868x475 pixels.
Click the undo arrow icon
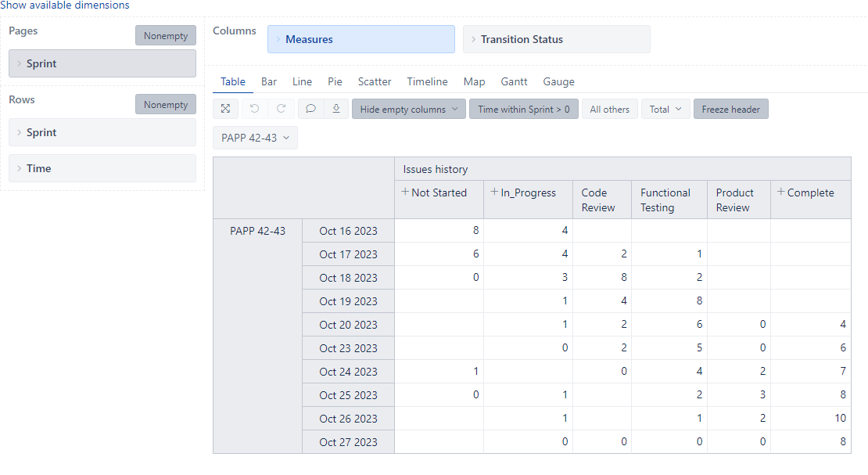coord(254,110)
